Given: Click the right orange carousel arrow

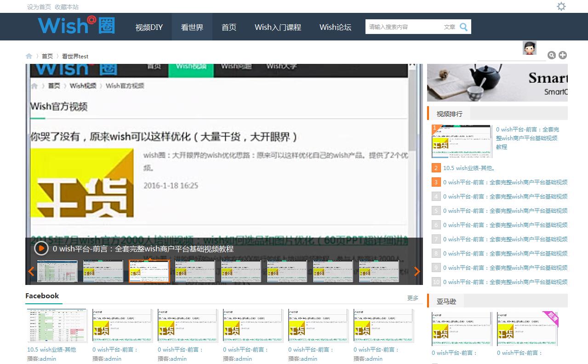Looking at the screenshot, I should 417,271.
